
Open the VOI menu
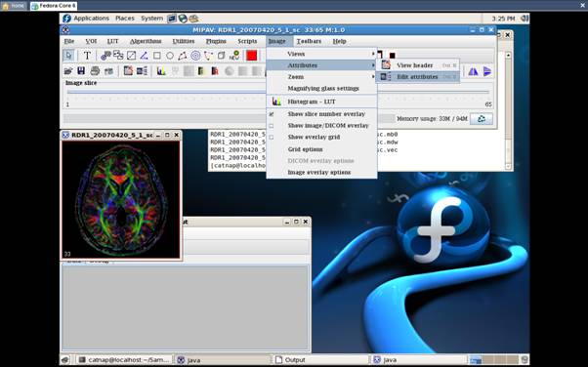[x=91, y=41]
